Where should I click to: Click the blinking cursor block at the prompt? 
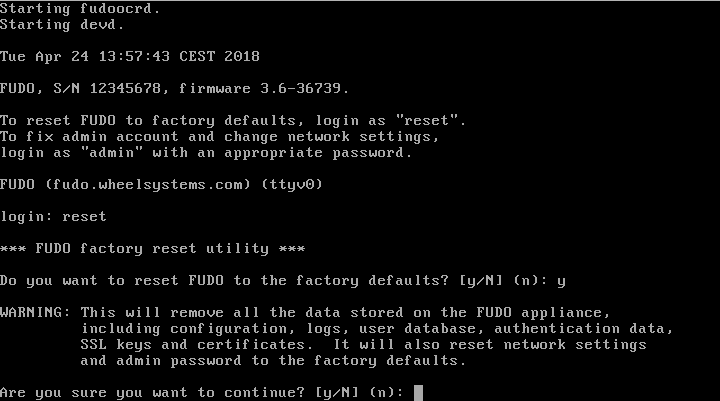[418, 393]
